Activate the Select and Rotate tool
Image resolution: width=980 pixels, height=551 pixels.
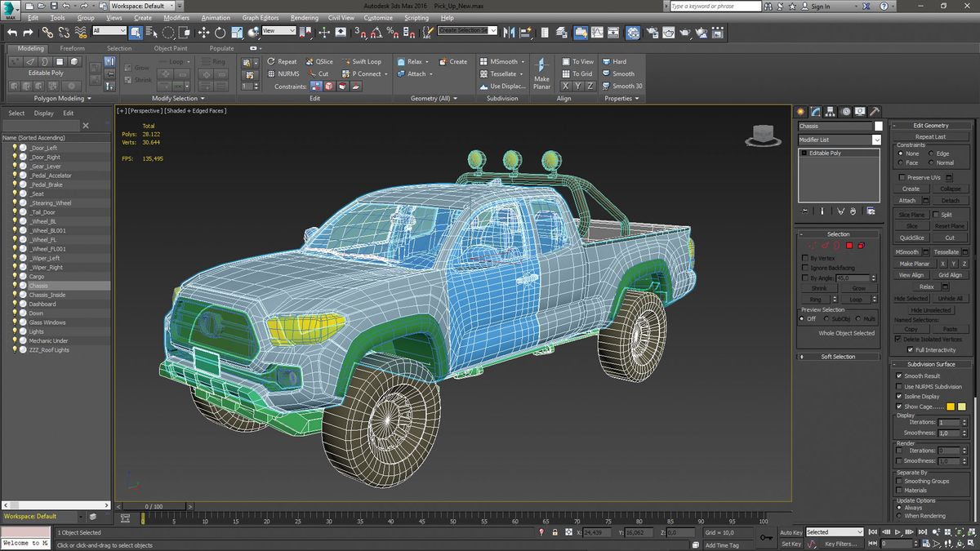click(220, 33)
